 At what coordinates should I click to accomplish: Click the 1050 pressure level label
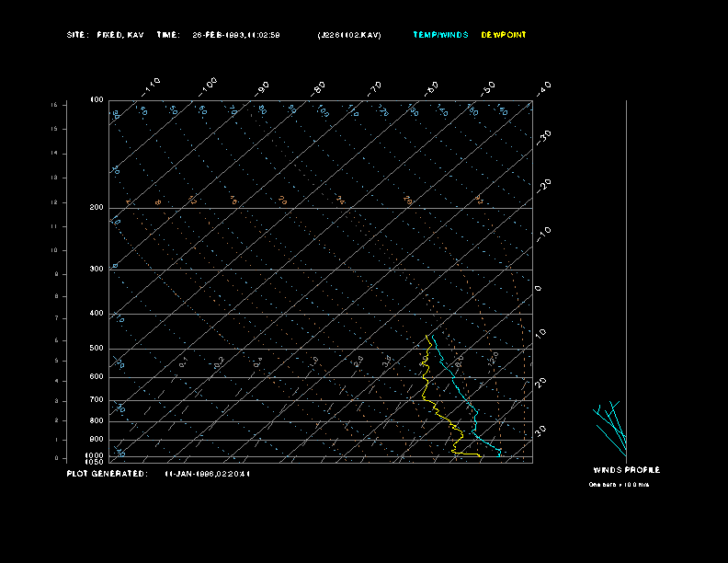click(95, 462)
